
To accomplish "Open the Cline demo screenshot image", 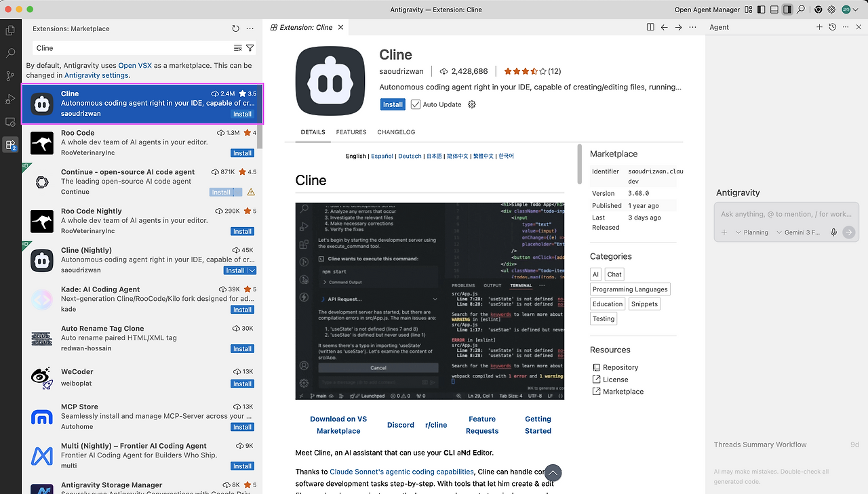I will [430, 301].
